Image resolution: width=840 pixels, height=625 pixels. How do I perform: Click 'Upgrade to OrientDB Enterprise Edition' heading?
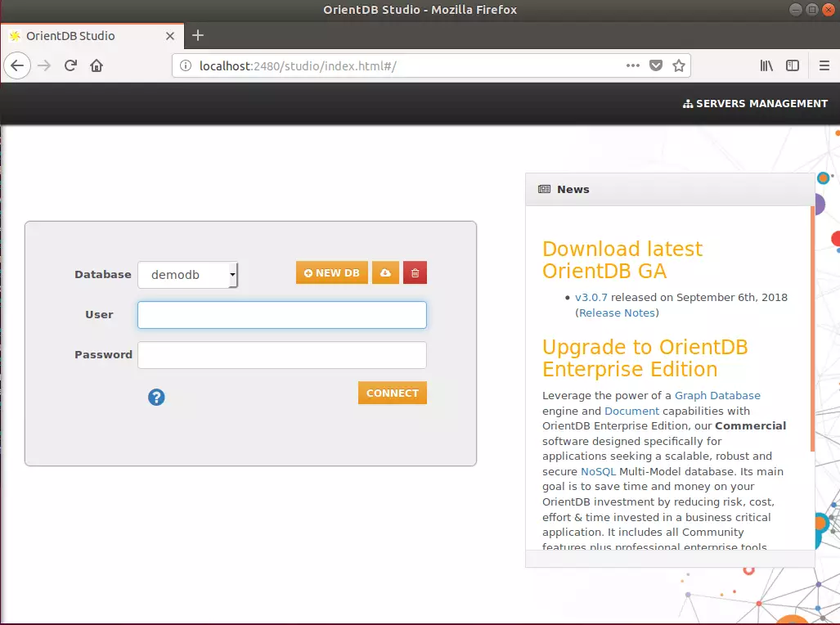tap(645, 358)
